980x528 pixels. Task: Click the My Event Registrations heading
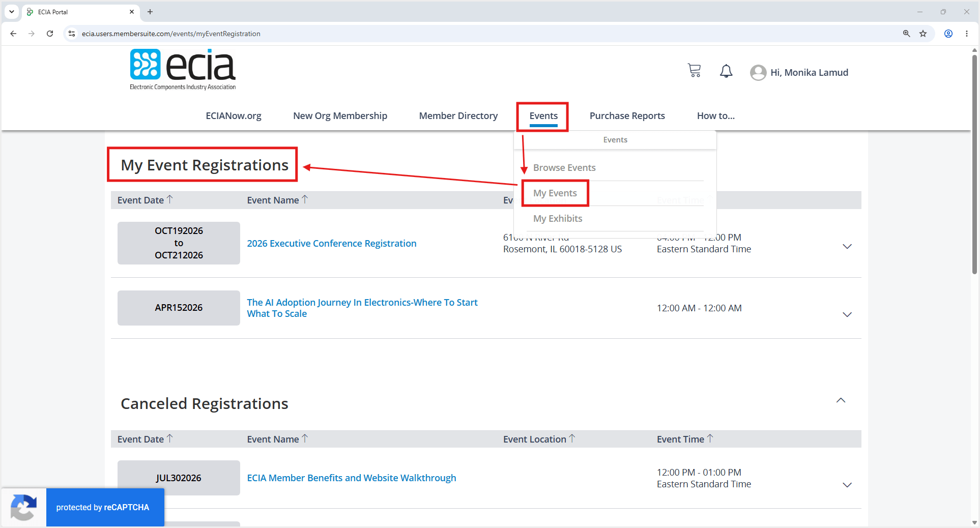[205, 165]
